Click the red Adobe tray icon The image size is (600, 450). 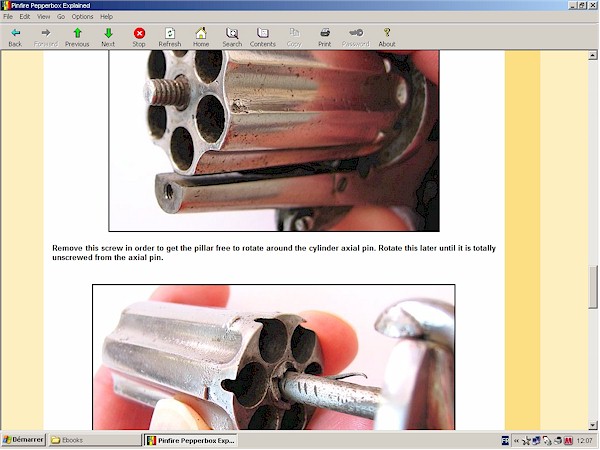[x=569, y=441]
